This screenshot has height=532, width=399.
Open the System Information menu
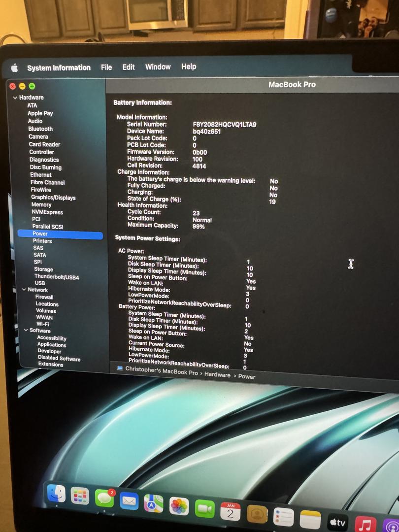pyautogui.click(x=59, y=68)
